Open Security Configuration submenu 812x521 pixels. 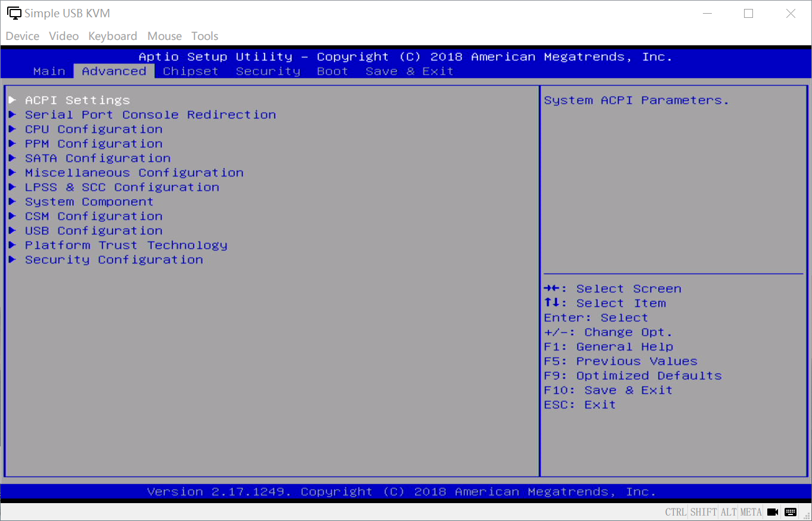pos(114,259)
